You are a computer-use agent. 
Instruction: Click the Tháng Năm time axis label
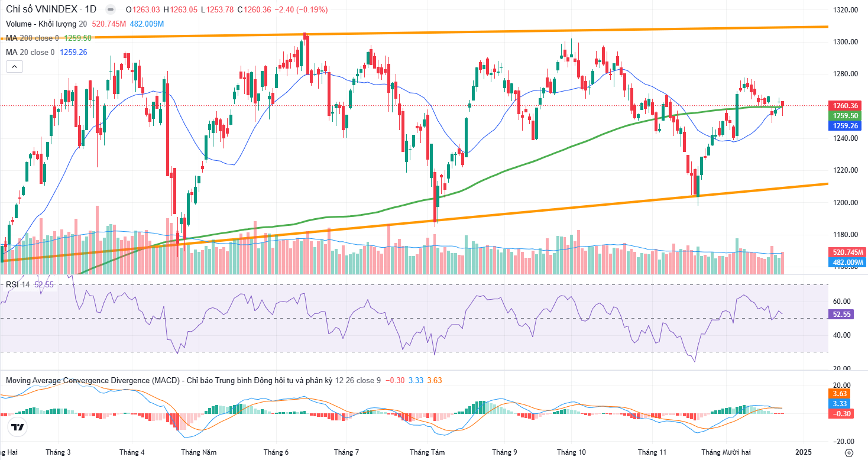point(199,452)
